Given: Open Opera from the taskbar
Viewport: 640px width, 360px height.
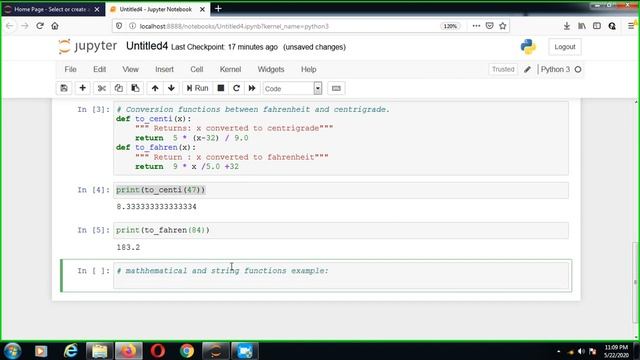Looking at the screenshot, I should coord(158,351).
